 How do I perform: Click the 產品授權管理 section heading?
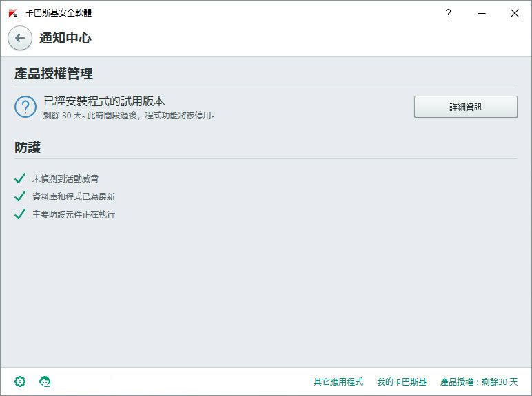(x=54, y=74)
